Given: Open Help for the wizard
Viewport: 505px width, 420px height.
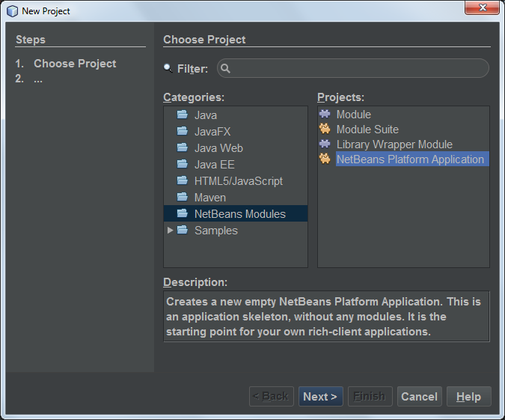Looking at the screenshot, I should pyautogui.click(x=468, y=397).
